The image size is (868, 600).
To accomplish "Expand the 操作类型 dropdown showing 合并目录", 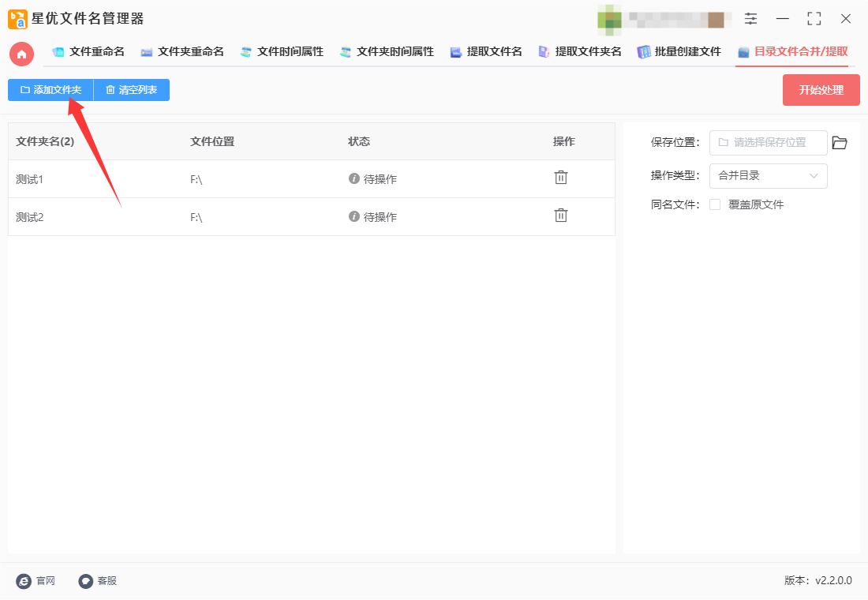I will point(768,175).
